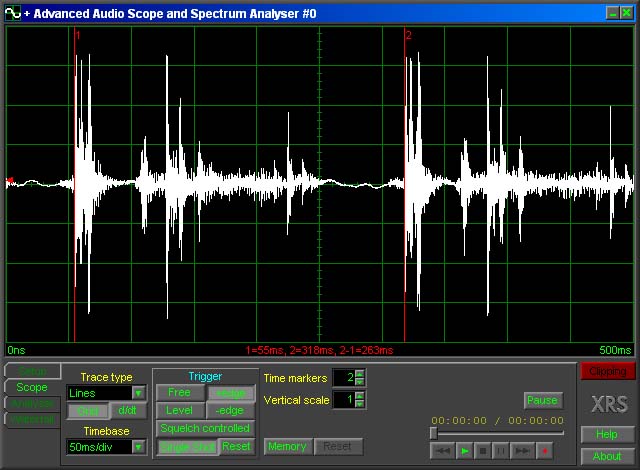Image resolution: width=640 pixels, height=470 pixels.
Task: Click the Time markers value field
Action: tap(344, 377)
